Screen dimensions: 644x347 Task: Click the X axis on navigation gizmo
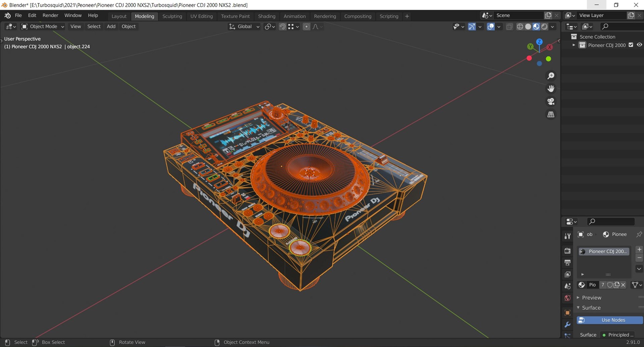point(549,47)
